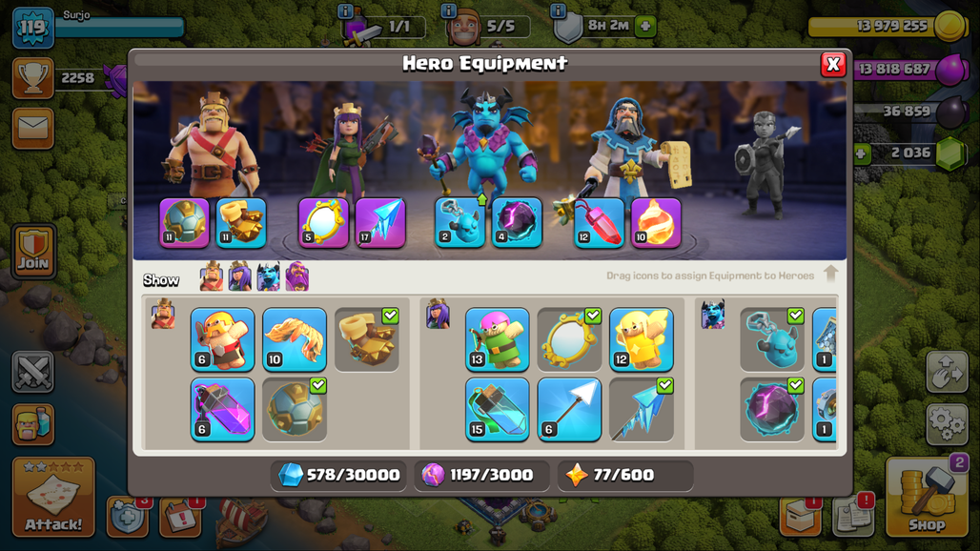980x551 pixels.
Task: Select the Barbarian Puppet equipment icon
Action: [x=222, y=339]
